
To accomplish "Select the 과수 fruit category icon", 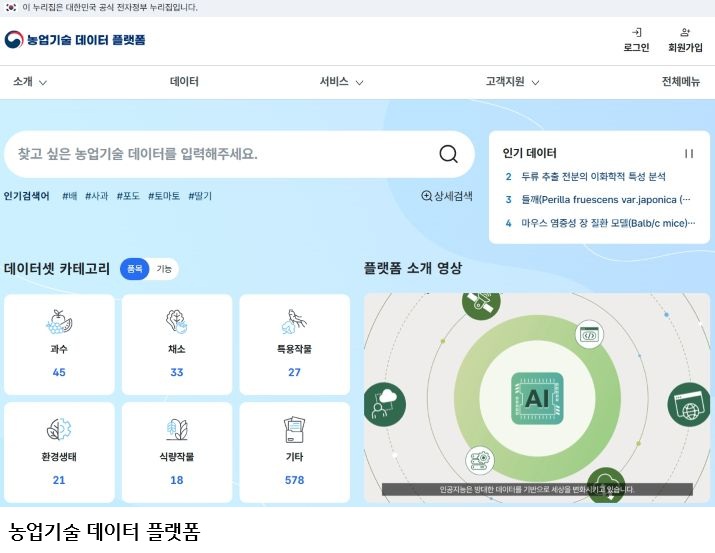I will pos(59,322).
